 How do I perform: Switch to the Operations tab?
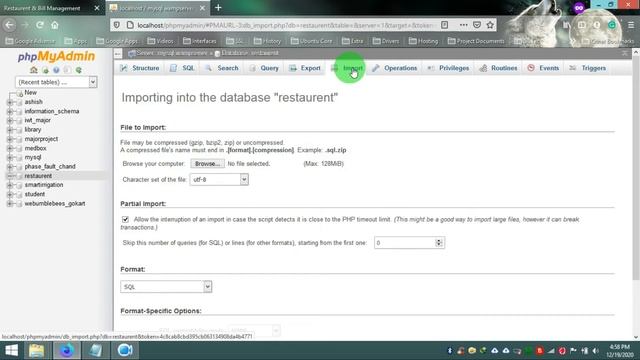pyautogui.click(x=395, y=68)
